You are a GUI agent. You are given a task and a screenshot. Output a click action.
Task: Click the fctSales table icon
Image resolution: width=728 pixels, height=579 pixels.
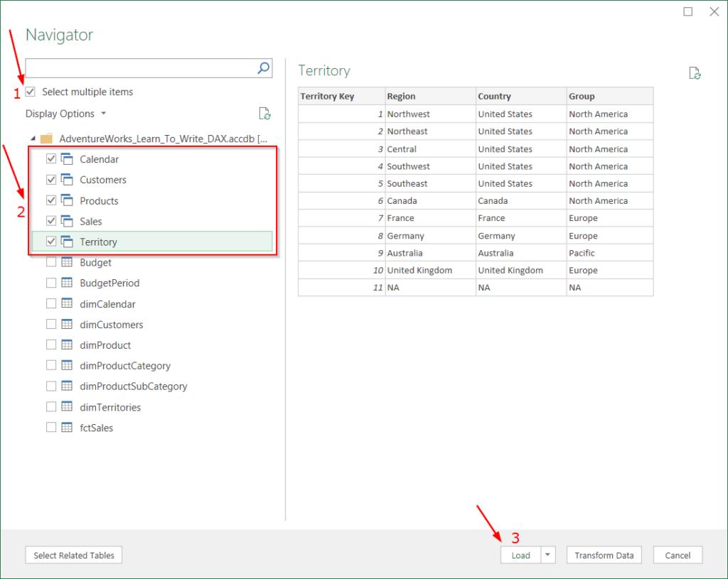pyautogui.click(x=68, y=428)
